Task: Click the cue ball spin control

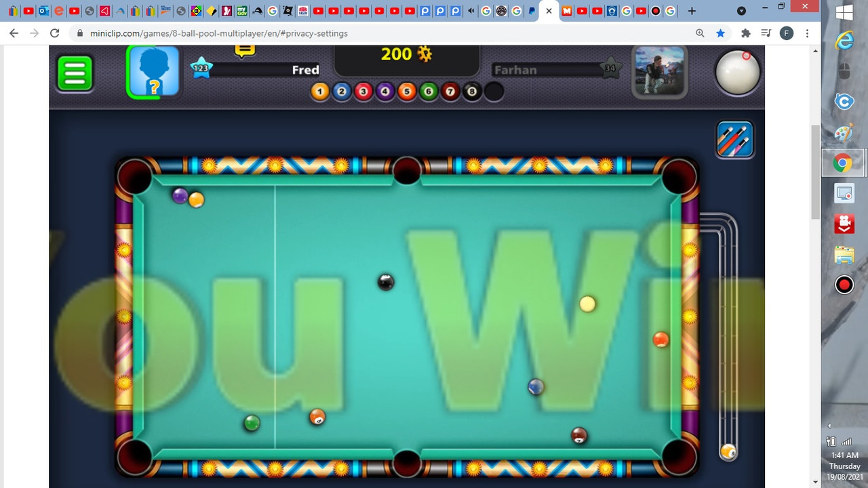Action: tap(738, 72)
